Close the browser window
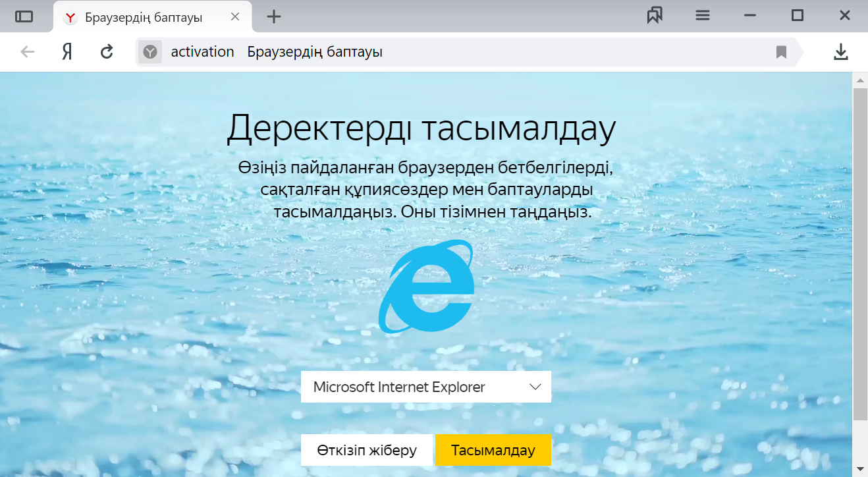The image size is (868, 477). (845, 16)
